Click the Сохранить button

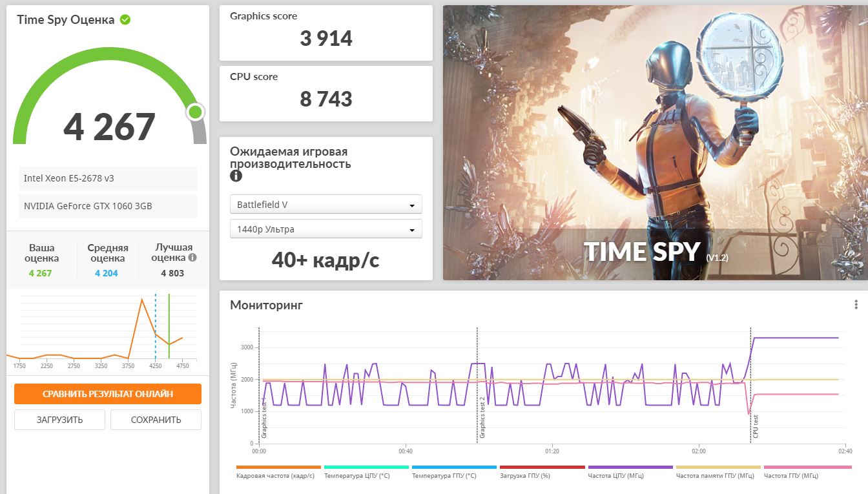click(x=156, y=420)
